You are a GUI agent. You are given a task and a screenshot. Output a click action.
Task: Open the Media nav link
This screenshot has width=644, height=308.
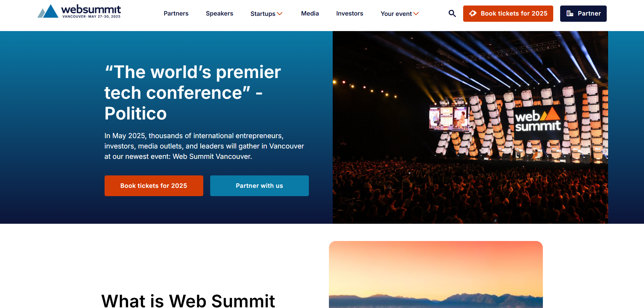310,13
